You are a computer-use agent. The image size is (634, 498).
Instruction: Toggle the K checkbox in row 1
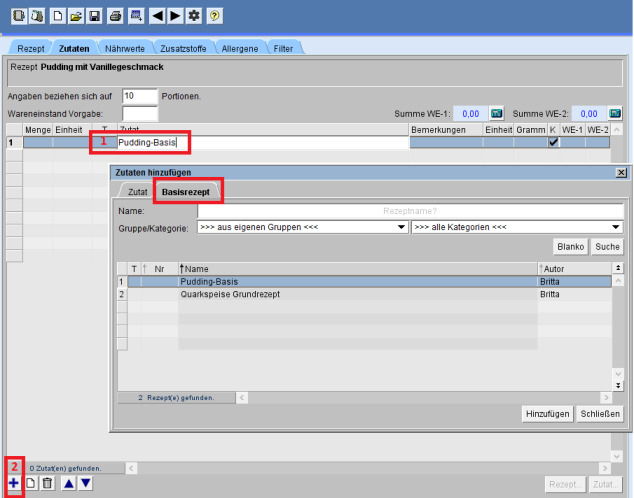pyautogui.click(x=554, y=143)
